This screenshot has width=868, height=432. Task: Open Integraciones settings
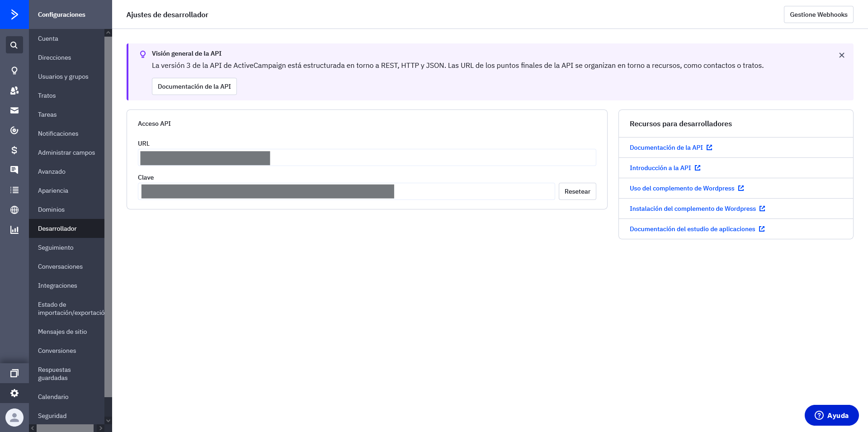pyautogui.click(x=66, y=285)
